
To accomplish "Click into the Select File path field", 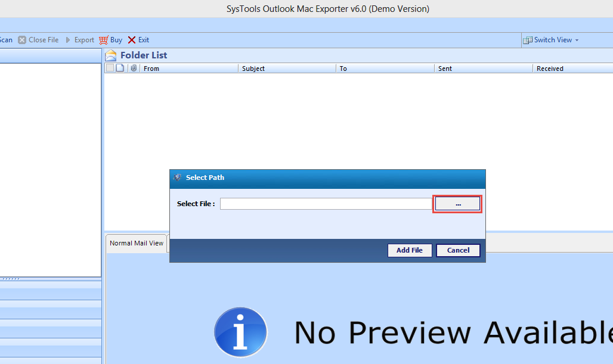I will pos(326,204).
